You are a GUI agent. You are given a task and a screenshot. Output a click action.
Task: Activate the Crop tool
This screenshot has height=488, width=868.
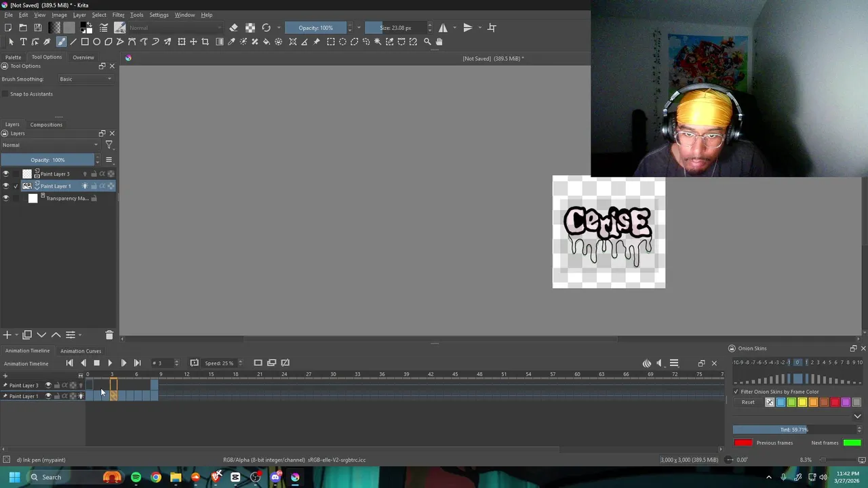coord(205,41)
